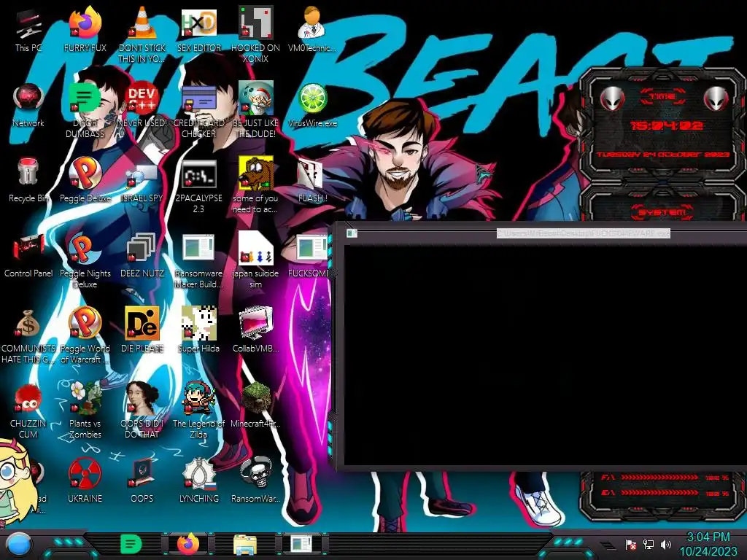Open the 2PACALYPSE 2.3 console icon
The image size is (747, 560).
[x=198, y=174]
